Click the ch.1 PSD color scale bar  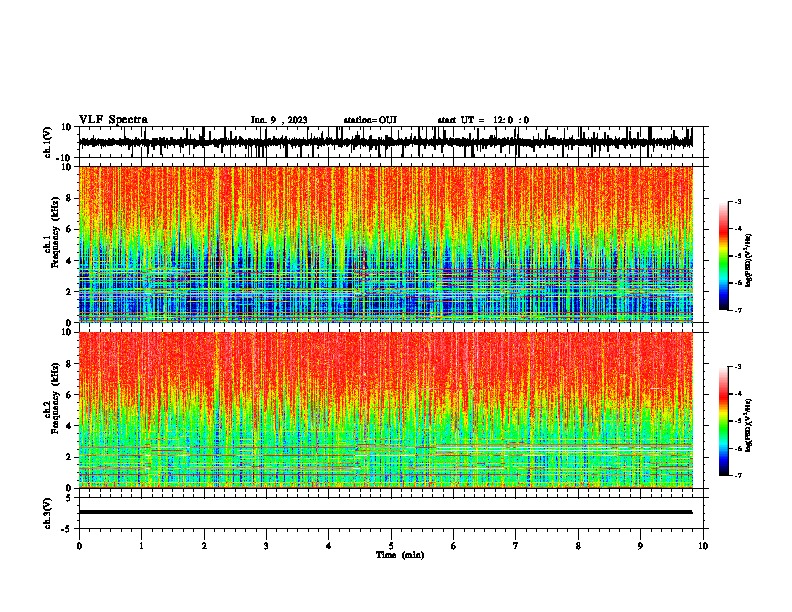click(724, 256)
